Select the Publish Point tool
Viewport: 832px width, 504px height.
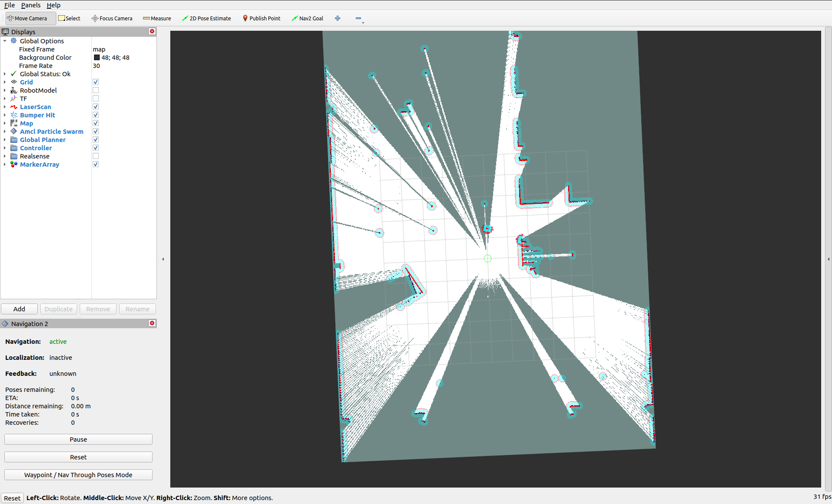[x=261, y=18]
